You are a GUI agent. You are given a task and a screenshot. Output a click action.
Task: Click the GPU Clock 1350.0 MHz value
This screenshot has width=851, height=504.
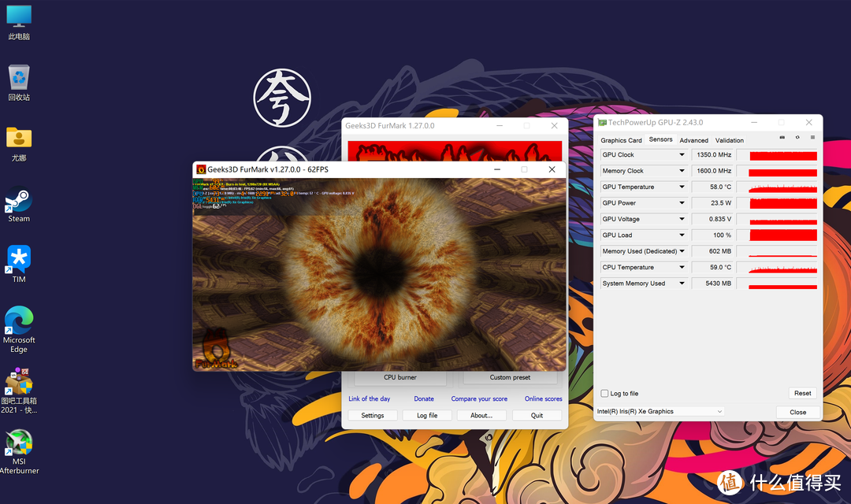pyautogui.click(x=712, y=154)
